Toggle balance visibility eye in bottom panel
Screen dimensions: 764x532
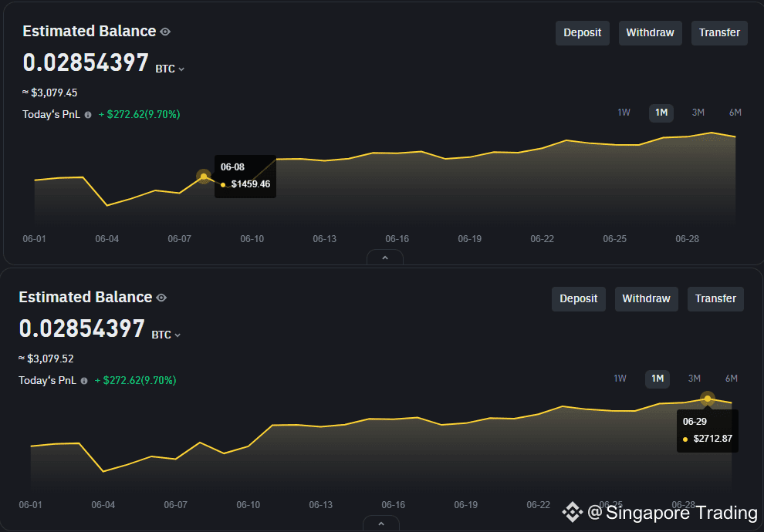pyautogui.click(x=161, y=298)
